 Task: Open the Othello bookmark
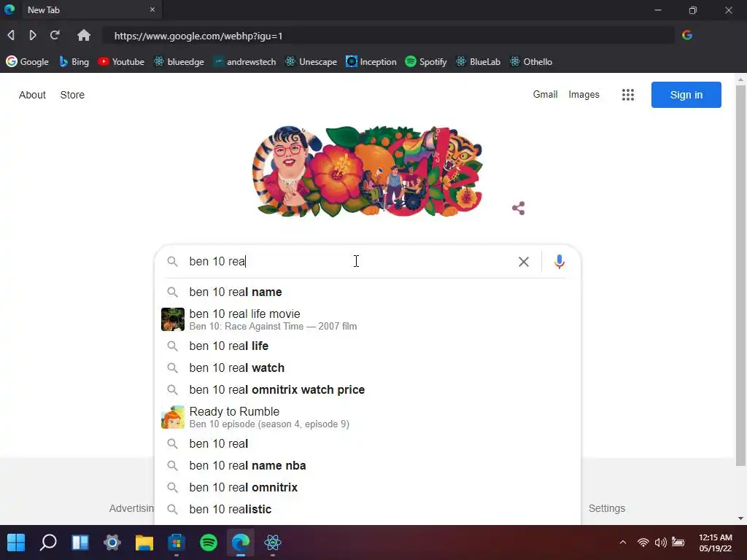click(531, 61)
